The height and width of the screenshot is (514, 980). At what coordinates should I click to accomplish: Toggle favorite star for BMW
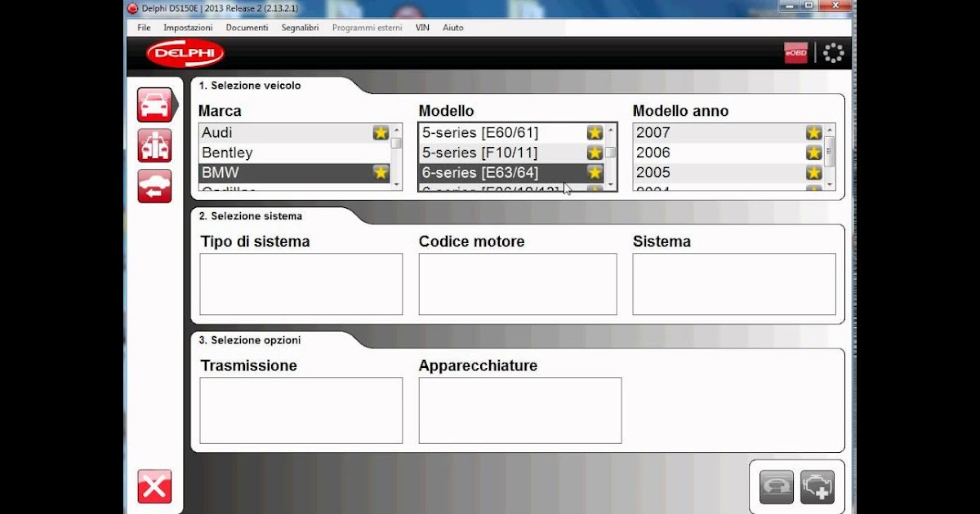381,172
